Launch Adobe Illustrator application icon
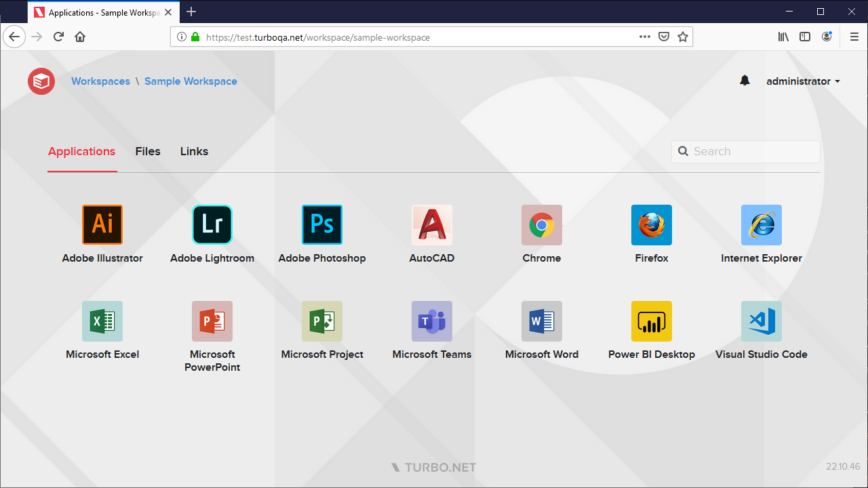 (102, 224)
